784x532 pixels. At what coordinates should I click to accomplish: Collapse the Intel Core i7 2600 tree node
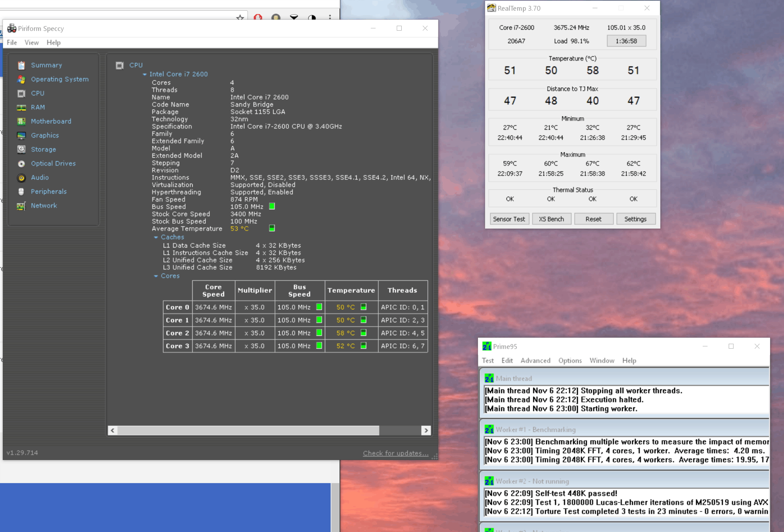(x=144, y=74)
